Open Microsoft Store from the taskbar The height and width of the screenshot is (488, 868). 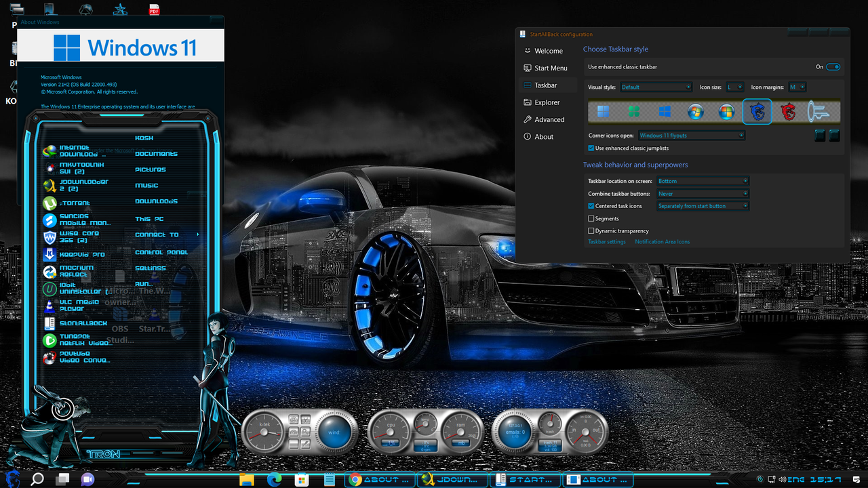pyautogui.click(x=302, y=480)
